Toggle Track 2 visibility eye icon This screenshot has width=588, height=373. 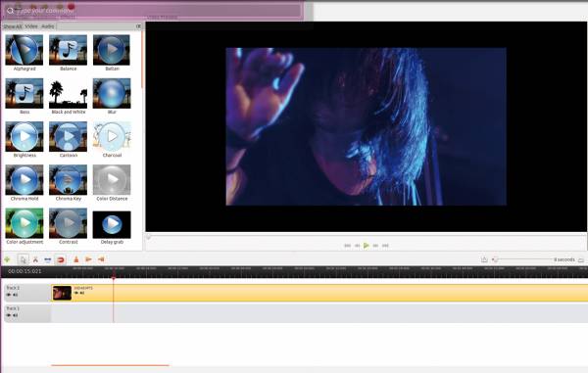(x=9, y=295)
